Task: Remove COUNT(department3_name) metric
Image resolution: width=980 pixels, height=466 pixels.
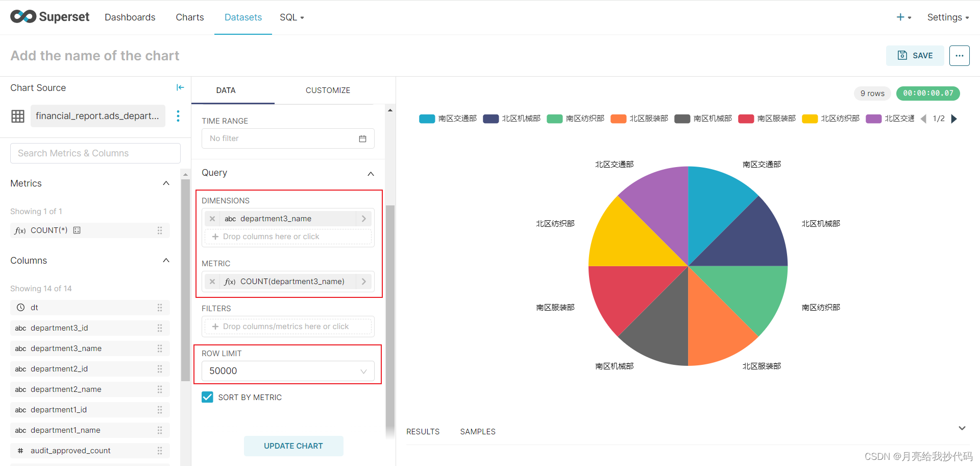Action: coord(212,282)
